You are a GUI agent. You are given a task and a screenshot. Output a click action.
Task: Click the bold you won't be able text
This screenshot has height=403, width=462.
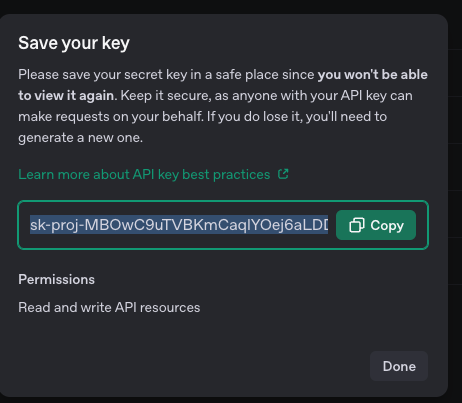[373, 75]
